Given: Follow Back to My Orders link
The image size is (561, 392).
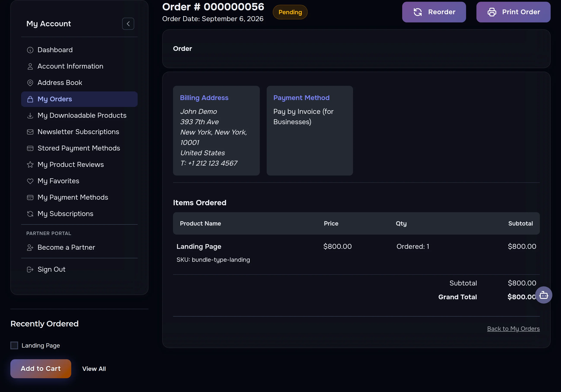Looking at the screenshot, I should [513, 329].
